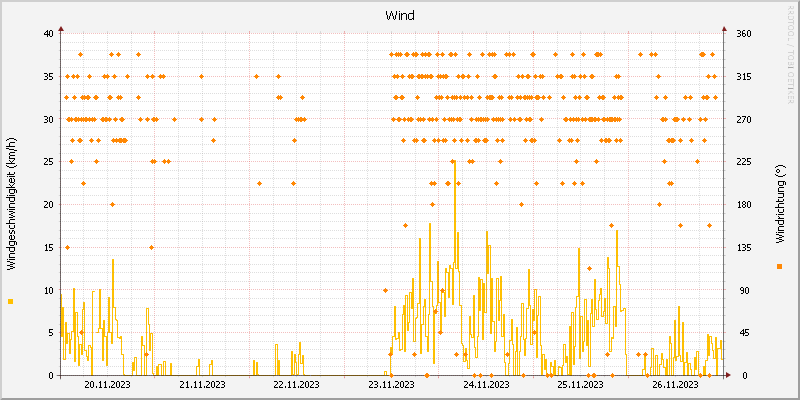Click the date label 20.11.2023

[x=107, y=385]
